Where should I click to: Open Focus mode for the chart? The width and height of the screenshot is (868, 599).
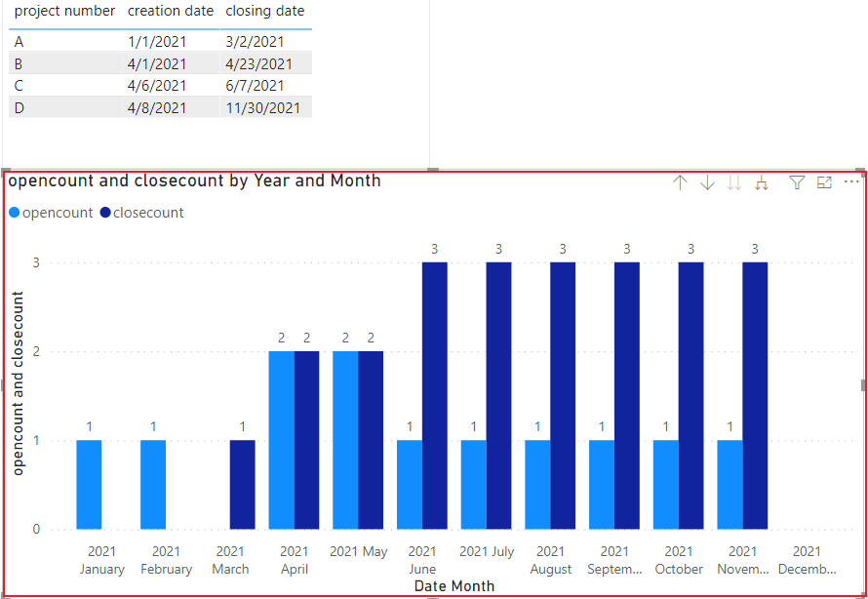pos(825,182)
